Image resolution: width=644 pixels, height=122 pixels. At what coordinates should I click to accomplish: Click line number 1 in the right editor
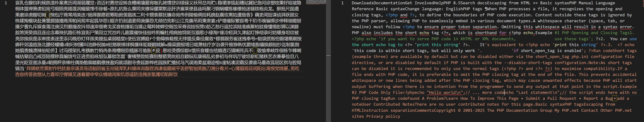click(x=342, y=3)
